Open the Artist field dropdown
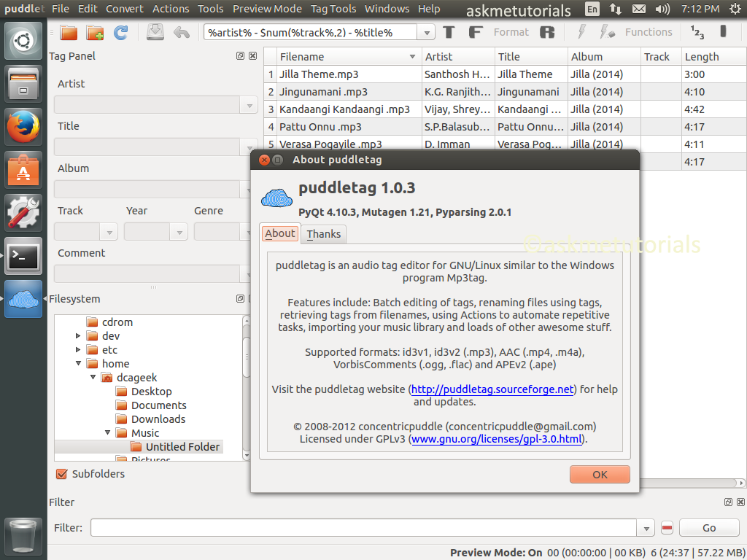This screenshot has height=560, width=747. point(249,106)
